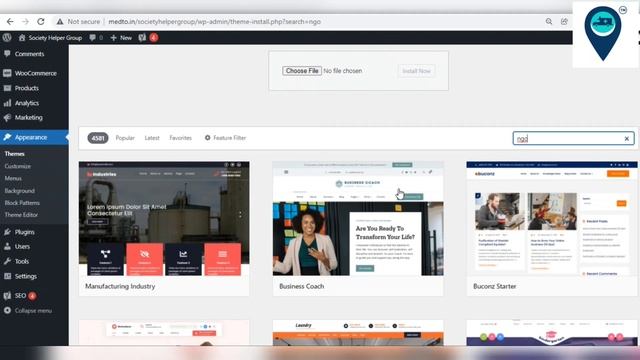Click the Not secure warning icon
Image resolution: width=640 pixels, height=360 pixels.
(x=60, y=22)
